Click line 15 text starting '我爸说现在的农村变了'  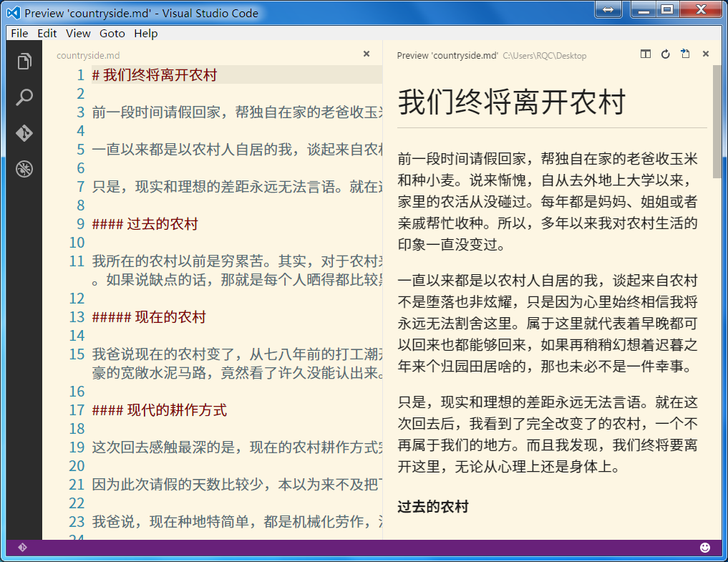237,363
